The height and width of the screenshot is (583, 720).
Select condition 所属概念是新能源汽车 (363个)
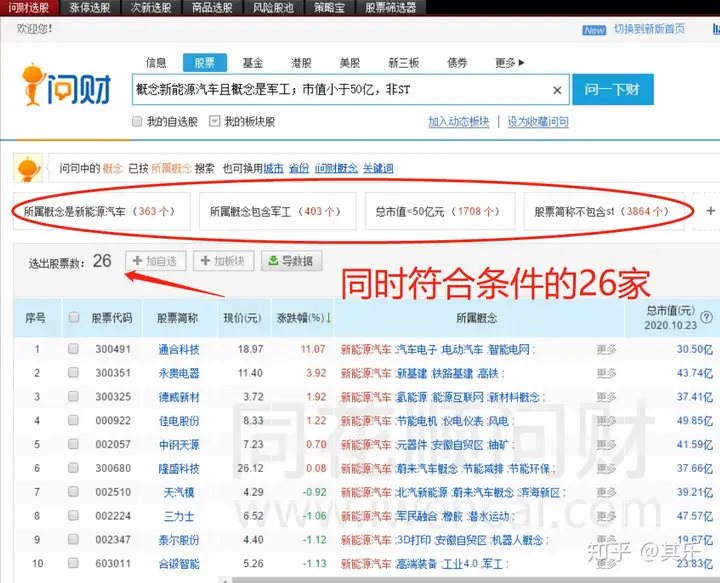[x=101, y=212]
